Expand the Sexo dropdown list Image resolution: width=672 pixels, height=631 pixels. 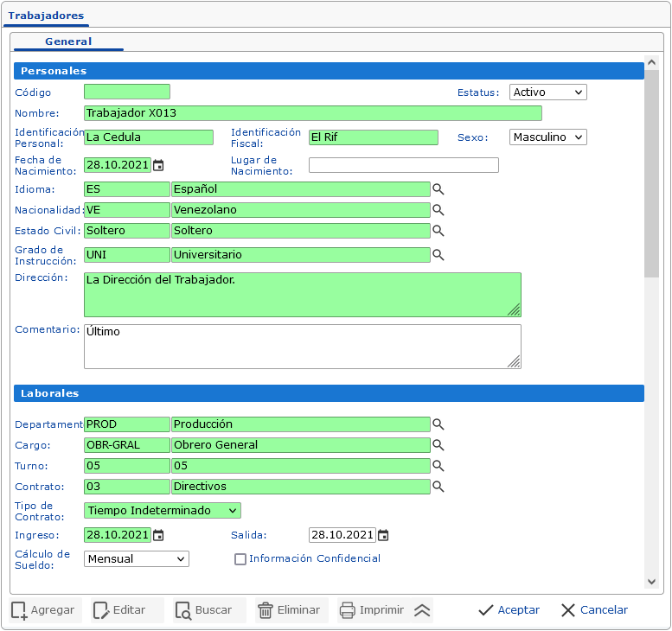pyautogui.click(x=547, y=137)
